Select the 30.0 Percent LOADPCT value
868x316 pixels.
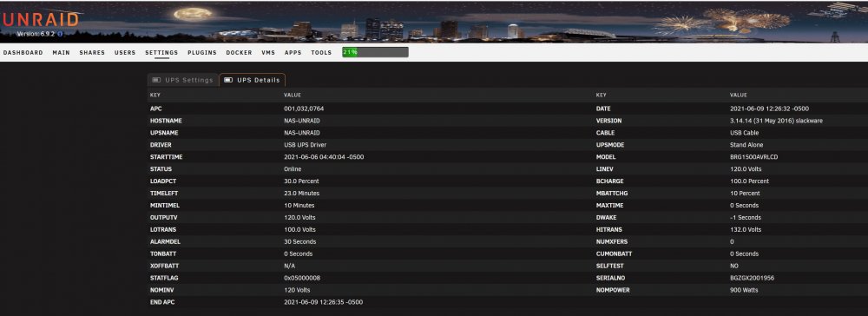302,181
